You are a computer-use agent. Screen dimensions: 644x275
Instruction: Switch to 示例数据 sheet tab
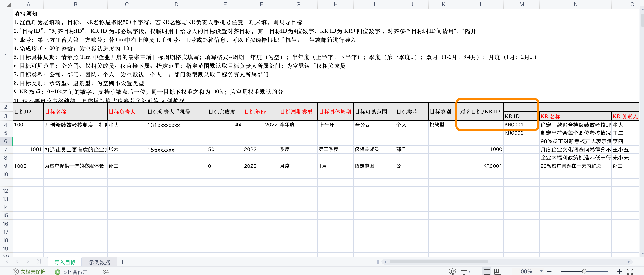pos(100,262)
